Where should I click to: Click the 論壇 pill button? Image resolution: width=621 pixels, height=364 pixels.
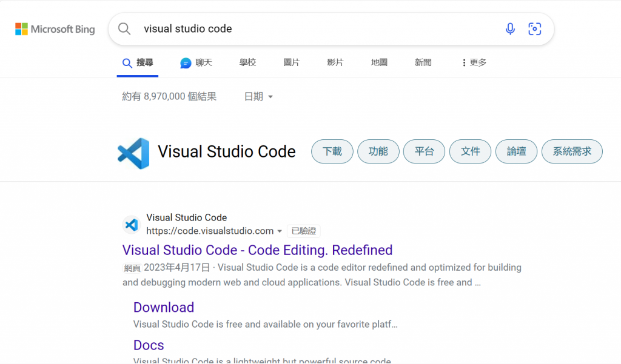point(517,151)
